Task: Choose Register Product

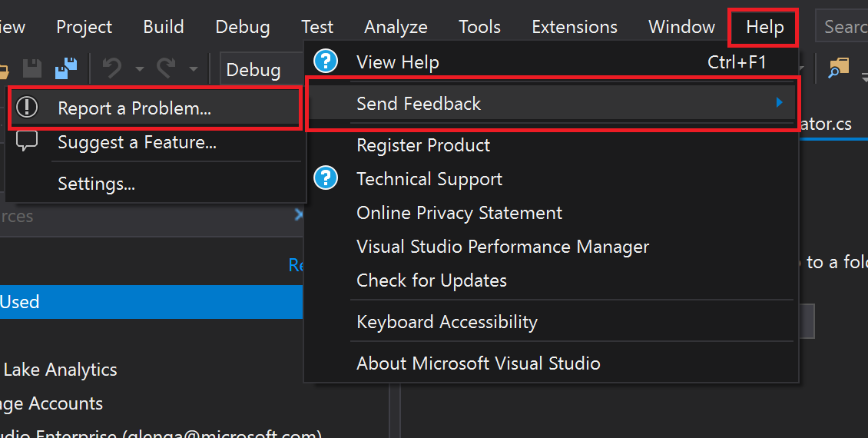Action: 551,145
